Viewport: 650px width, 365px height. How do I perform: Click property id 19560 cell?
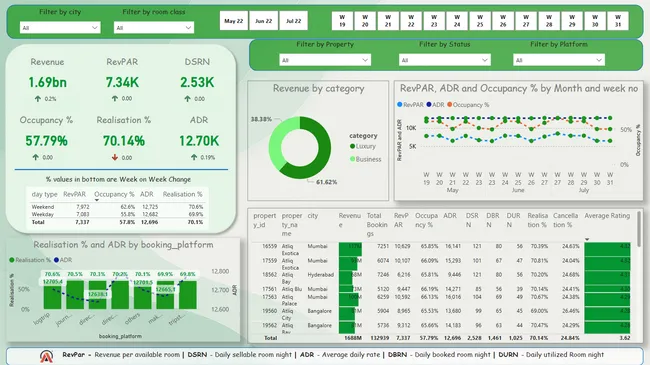pyautogui.click(x=269, y=311)
